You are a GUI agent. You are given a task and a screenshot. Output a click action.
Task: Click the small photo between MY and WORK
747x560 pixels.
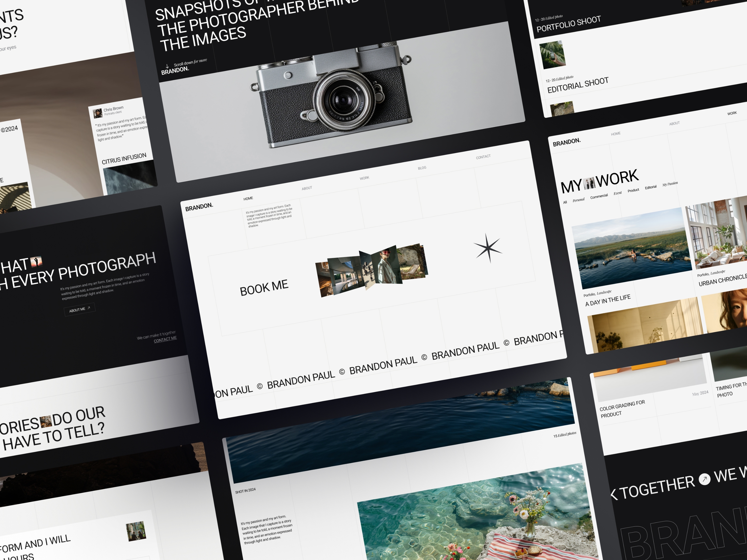(x=589, y=183)
